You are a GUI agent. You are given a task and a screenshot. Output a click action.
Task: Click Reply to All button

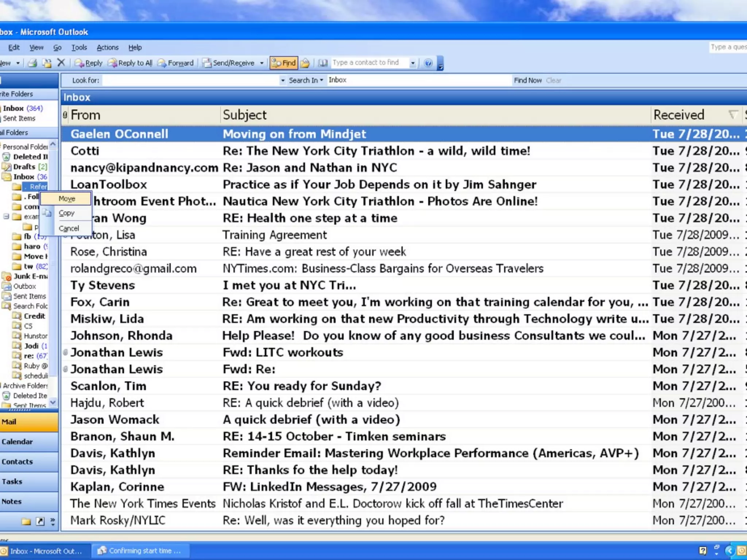point(131,63)
